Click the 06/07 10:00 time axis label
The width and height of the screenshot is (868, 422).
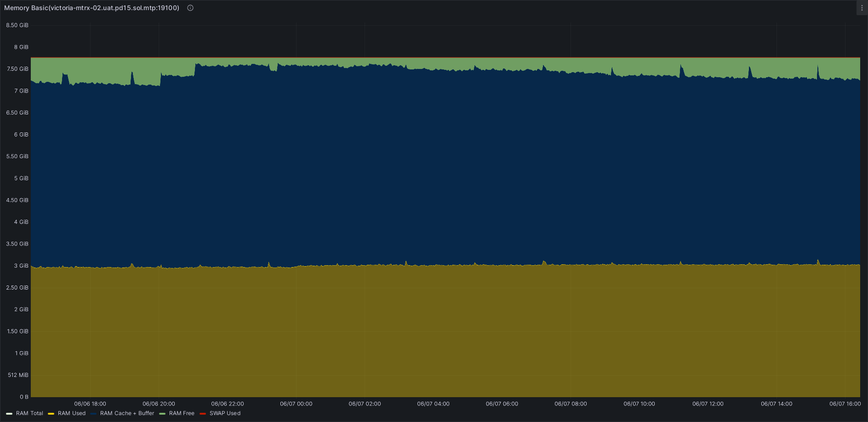click(x=640, y=404)
